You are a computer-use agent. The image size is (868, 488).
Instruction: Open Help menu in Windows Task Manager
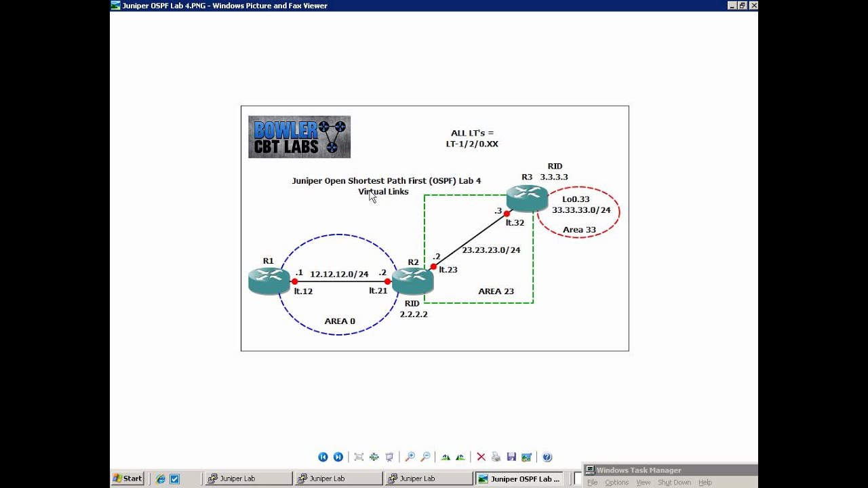pyautogui.click(x=705, y=483)
